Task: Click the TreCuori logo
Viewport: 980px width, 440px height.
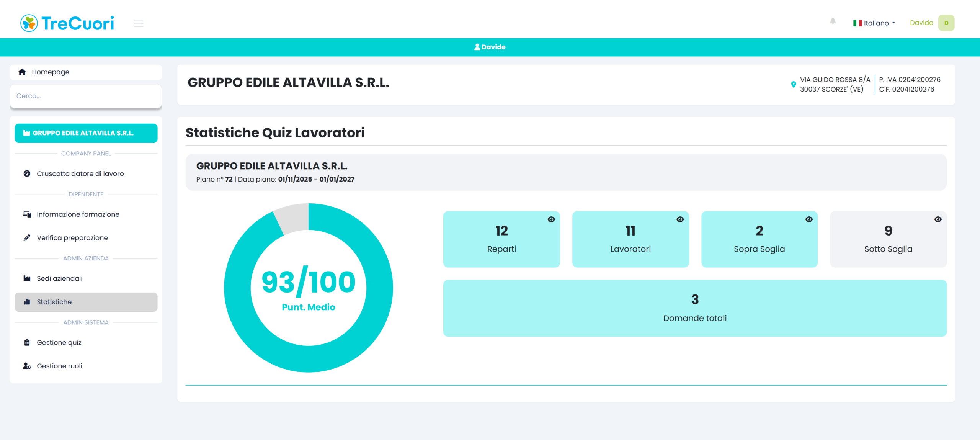Action: (x=67, y=23)
